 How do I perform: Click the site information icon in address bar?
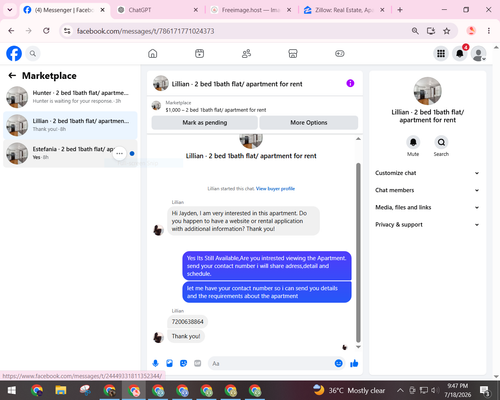[67, 31]
